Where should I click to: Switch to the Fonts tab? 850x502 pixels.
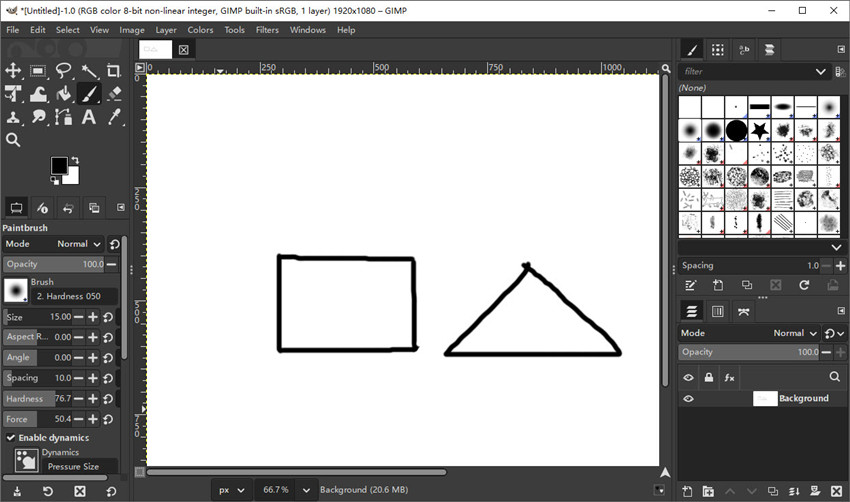pyautogui.click(x=744, y=50)
